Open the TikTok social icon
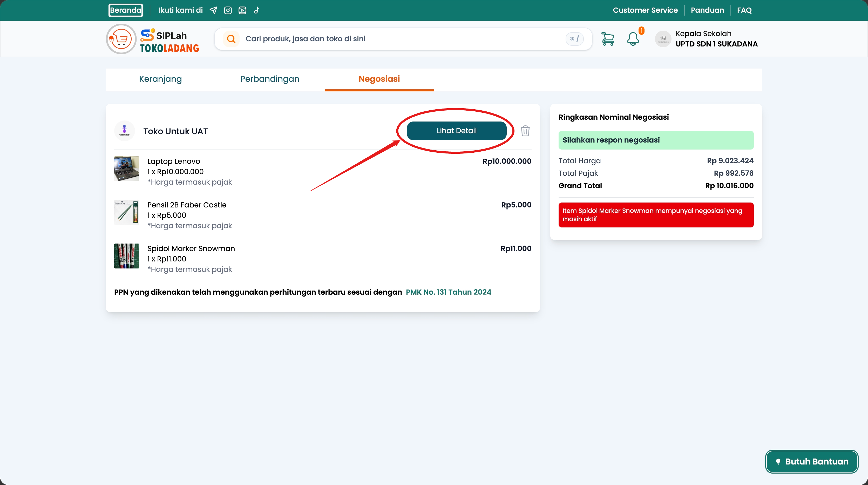The image size is (868, 485). (x=256, y=10)
